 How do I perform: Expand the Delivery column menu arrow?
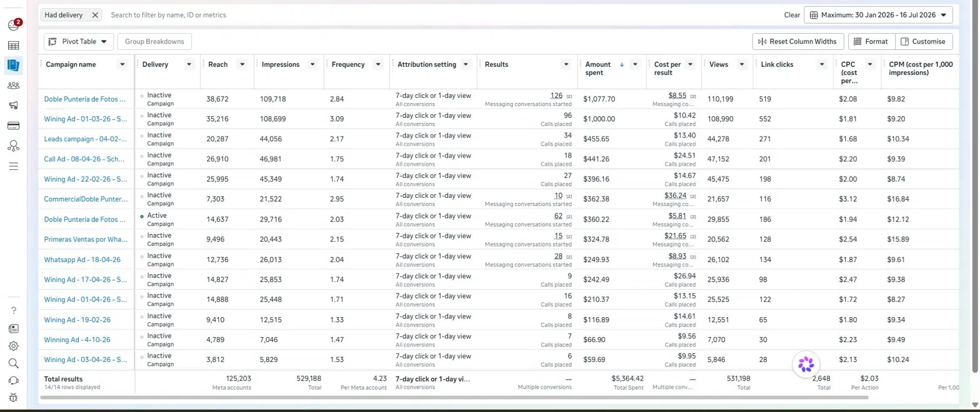click(x=189, y=64)
